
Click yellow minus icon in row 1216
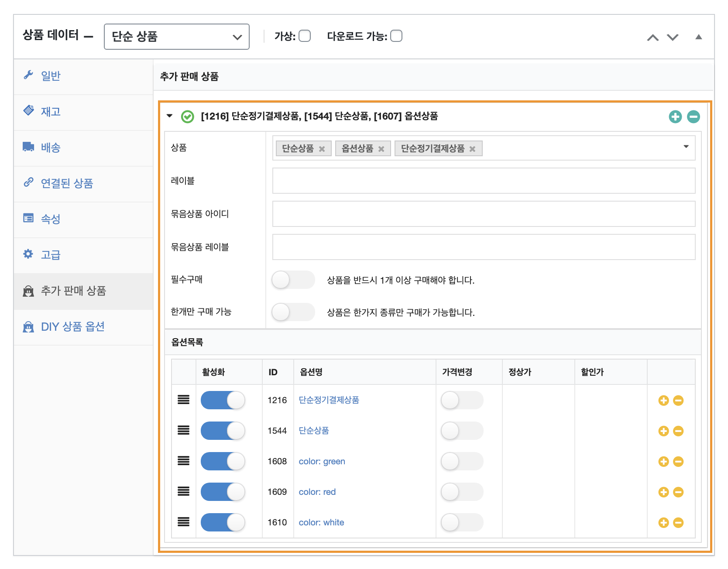point(678,401)
